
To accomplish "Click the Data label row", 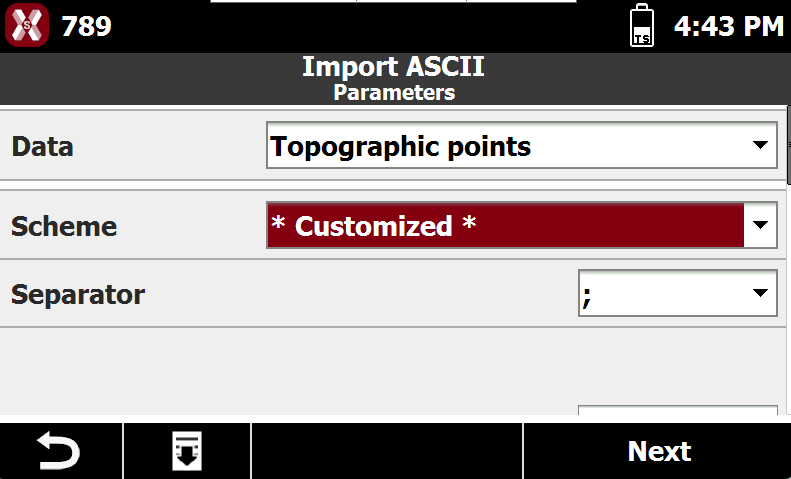I will coord(393,145).
